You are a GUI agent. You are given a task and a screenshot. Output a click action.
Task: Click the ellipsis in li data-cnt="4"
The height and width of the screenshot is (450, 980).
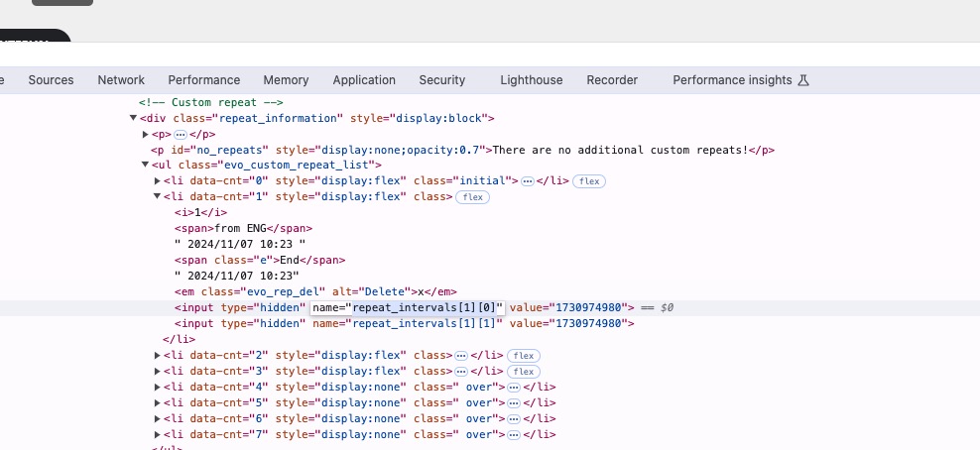(514, 388)
